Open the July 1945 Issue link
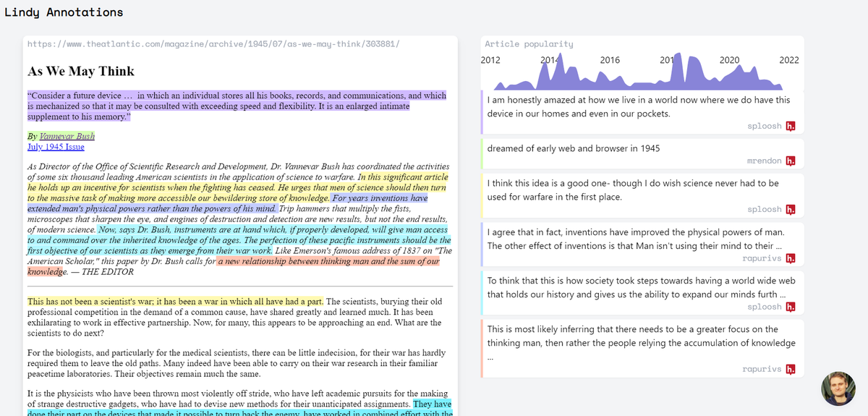This screenshot has width=868, height=416. click(x=56, y=147)
